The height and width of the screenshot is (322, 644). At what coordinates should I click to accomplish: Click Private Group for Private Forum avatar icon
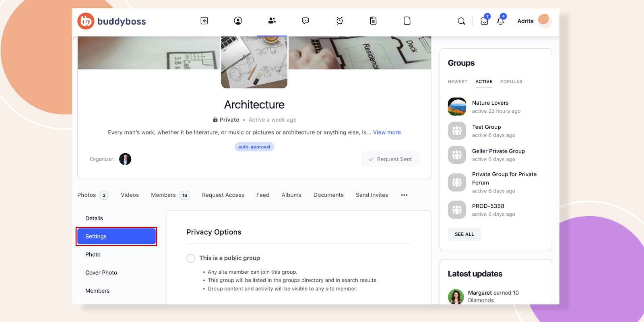[x=457, y=182]
